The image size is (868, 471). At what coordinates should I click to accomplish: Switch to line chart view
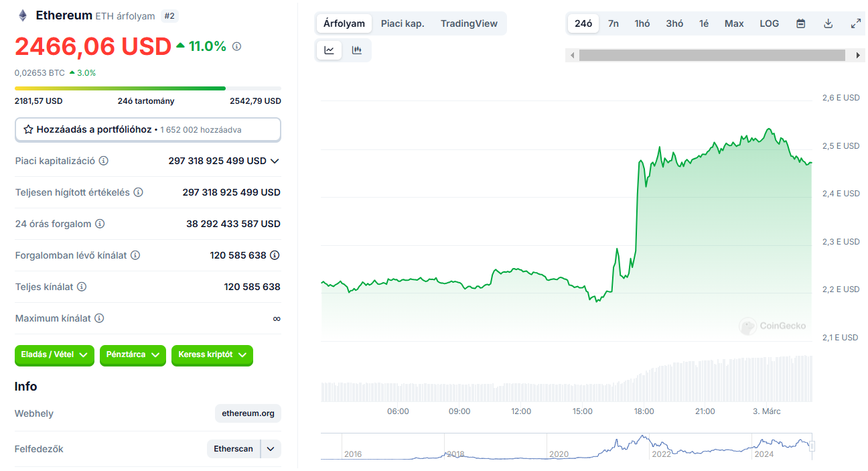tap(330, 50)
